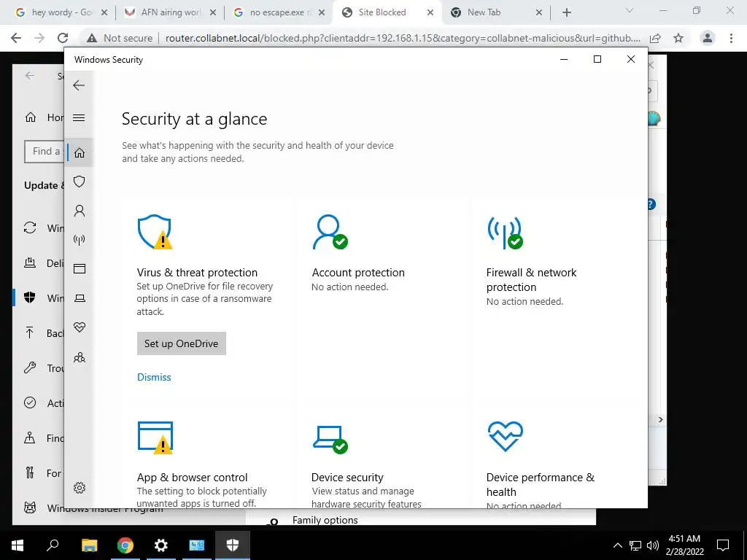Screen dimensions: 747x560
Task: Open Device security laptop icon in sidebar
Action: [x=80, y=298]
